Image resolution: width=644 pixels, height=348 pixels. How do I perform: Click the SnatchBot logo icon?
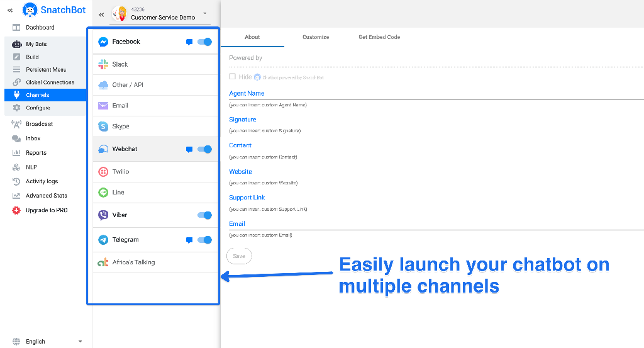[x=30, y=10]
